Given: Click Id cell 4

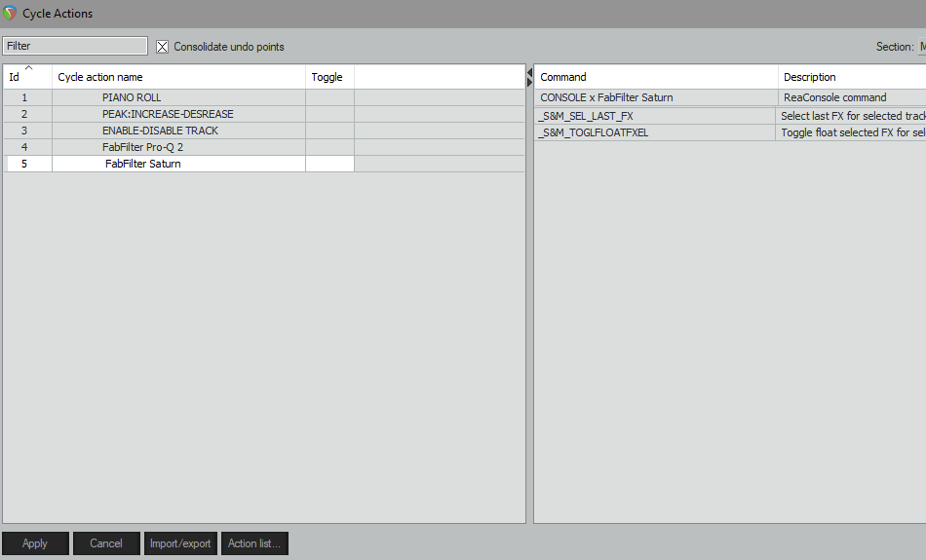Looking at the screenshot, I should pos(27,147).
